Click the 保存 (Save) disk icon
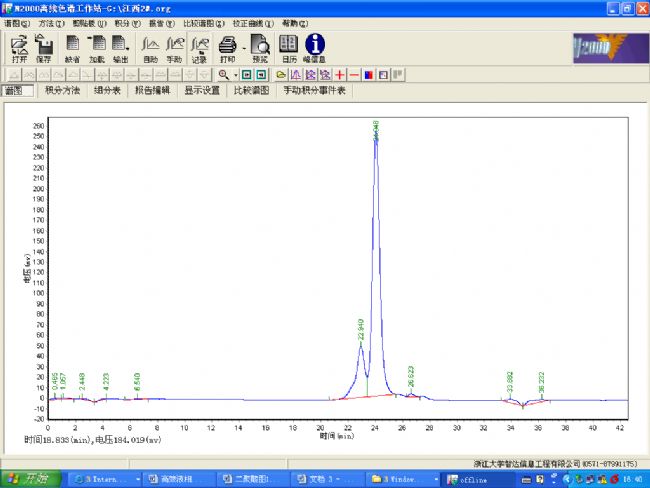This screenshot has height=488, width=650. click(44, 47)
